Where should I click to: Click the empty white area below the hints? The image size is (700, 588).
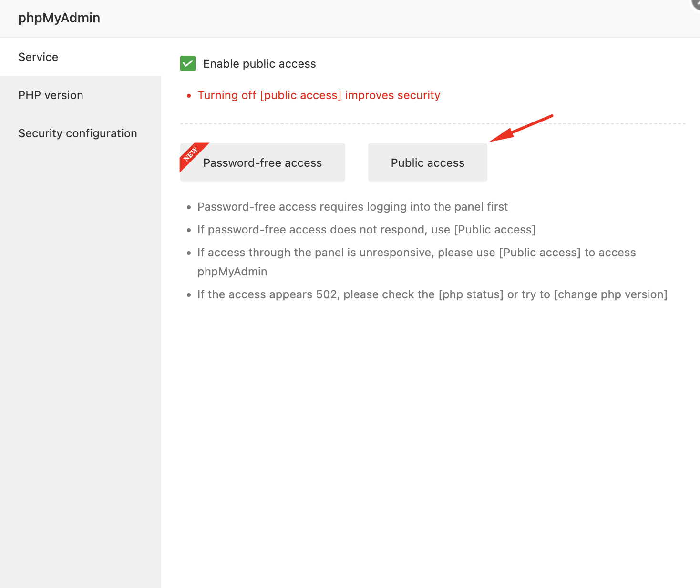(x=429, y=429)
